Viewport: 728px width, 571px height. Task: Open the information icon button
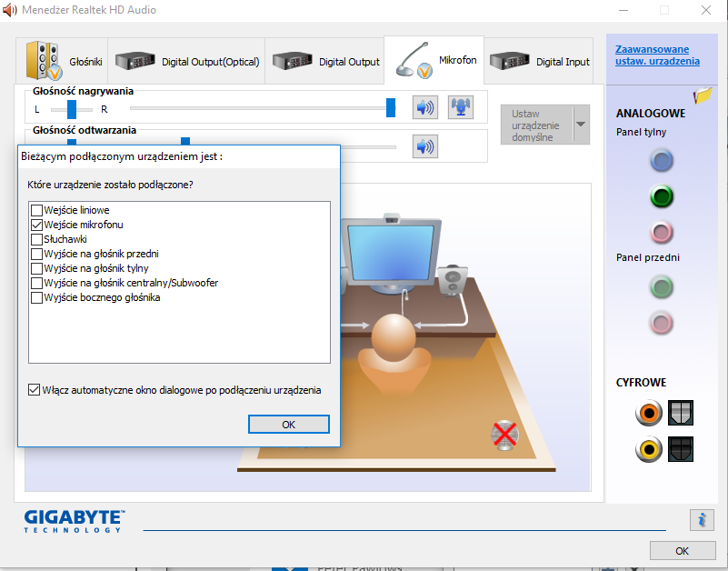coord(702,520)
